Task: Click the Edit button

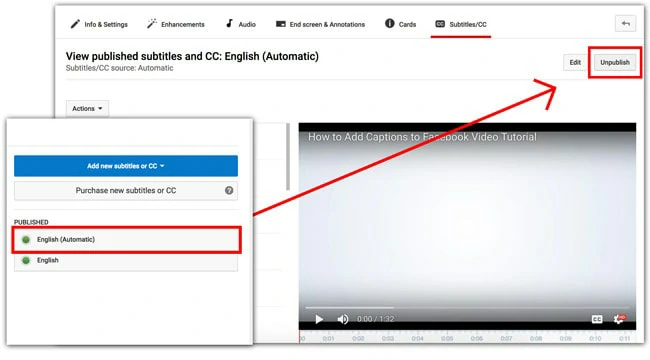Action: [575, 62]
